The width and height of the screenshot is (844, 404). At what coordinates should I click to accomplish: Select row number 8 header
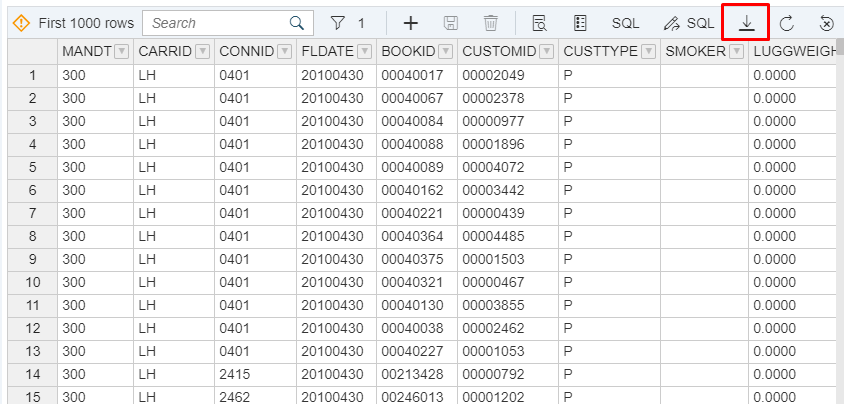pos(33,237)
